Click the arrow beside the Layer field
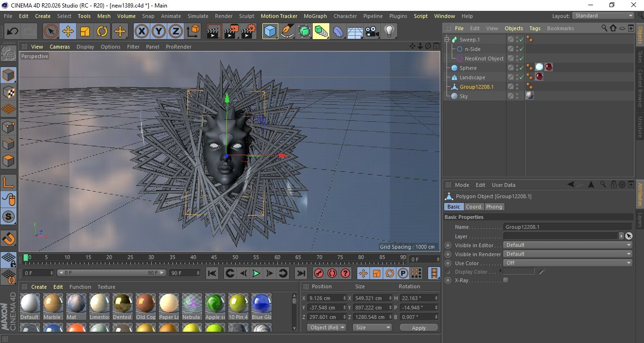Screen dimensions: 644x343 point(621,236)
